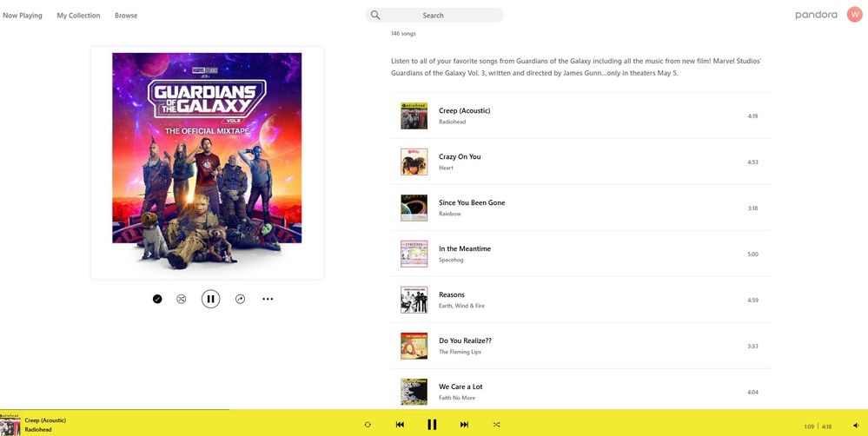
Task: Pause playback in the bottom player bar
Action: (x=432, y=425)
